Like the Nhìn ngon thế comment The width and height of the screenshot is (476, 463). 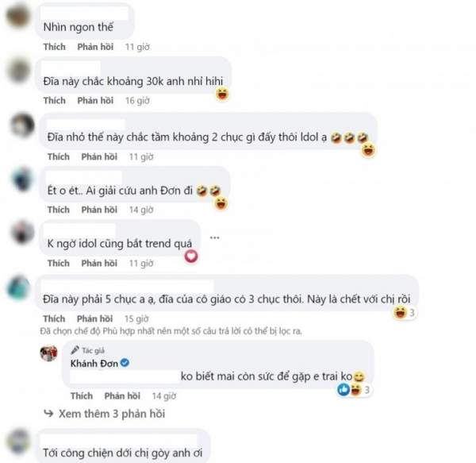click(x=54, y=47)
